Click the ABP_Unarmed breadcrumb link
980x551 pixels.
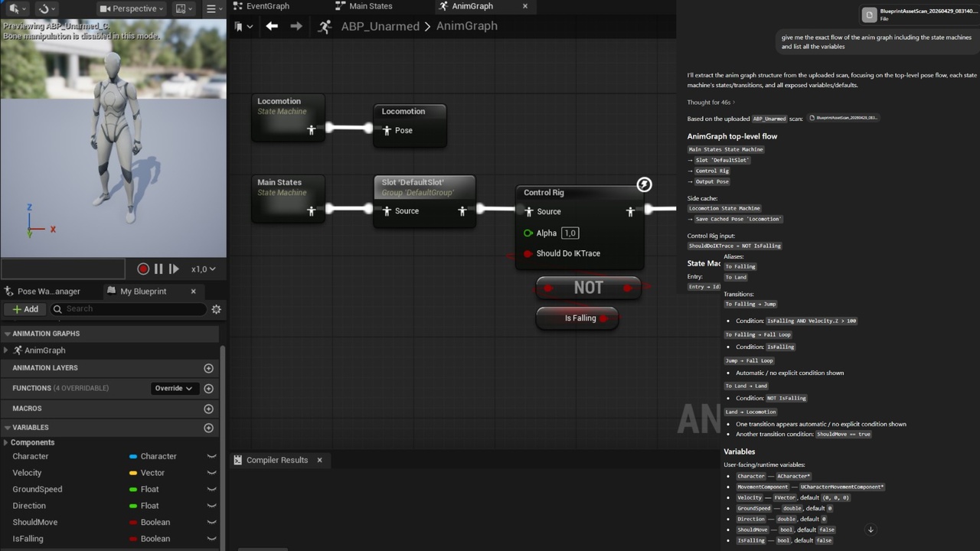point(380,26)
